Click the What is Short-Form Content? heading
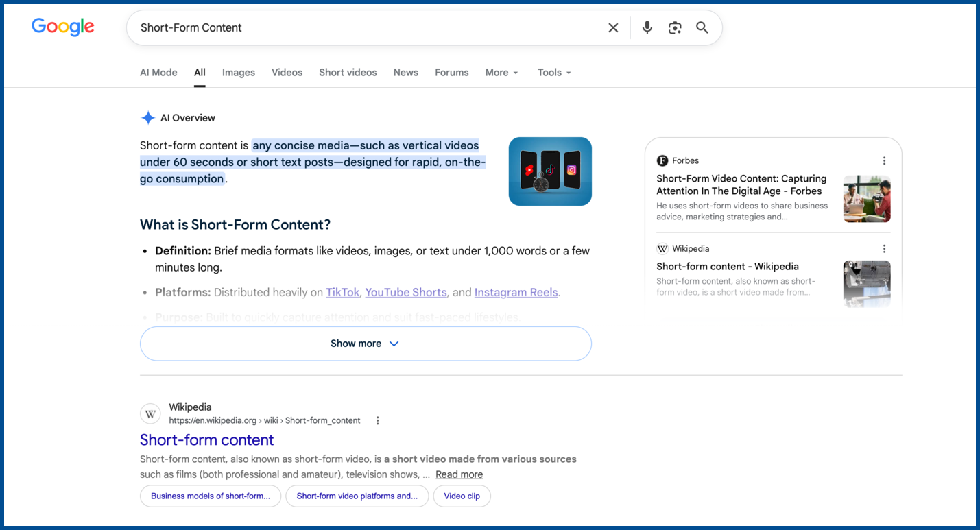This screenshot has width=980, height=530. pyautogui.click(x=235, y=225)
